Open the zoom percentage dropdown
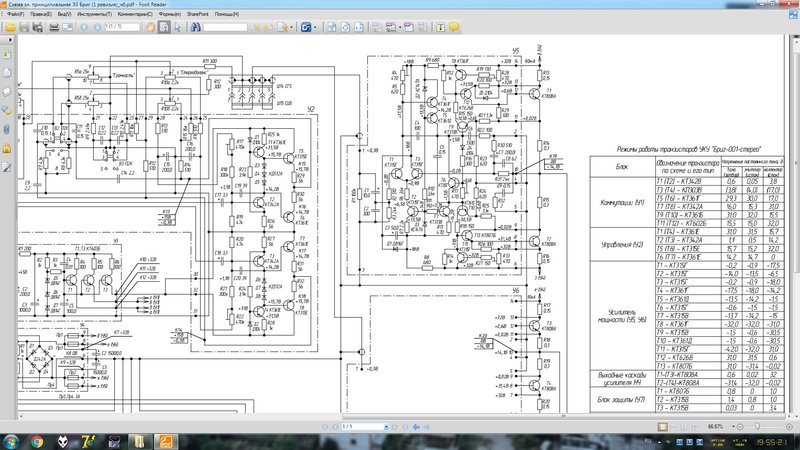This screenshot has height=450, width=800. click(733, 427)
